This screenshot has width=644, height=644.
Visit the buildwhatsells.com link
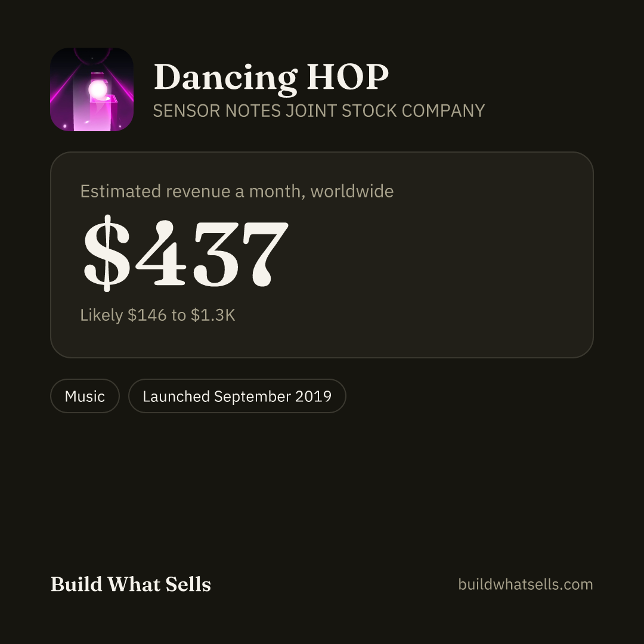pyautogui.click(x=526, y=584)
